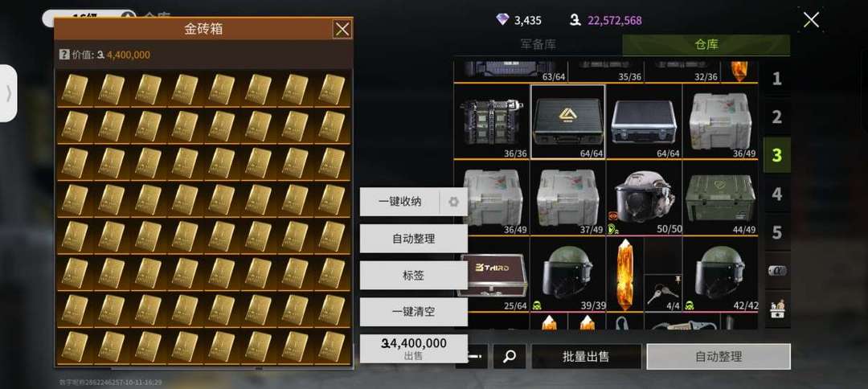Click 自动整理 in the popup menu
Image resolution: width=868 pixels, height=389 pixels.
coord(414,239)
